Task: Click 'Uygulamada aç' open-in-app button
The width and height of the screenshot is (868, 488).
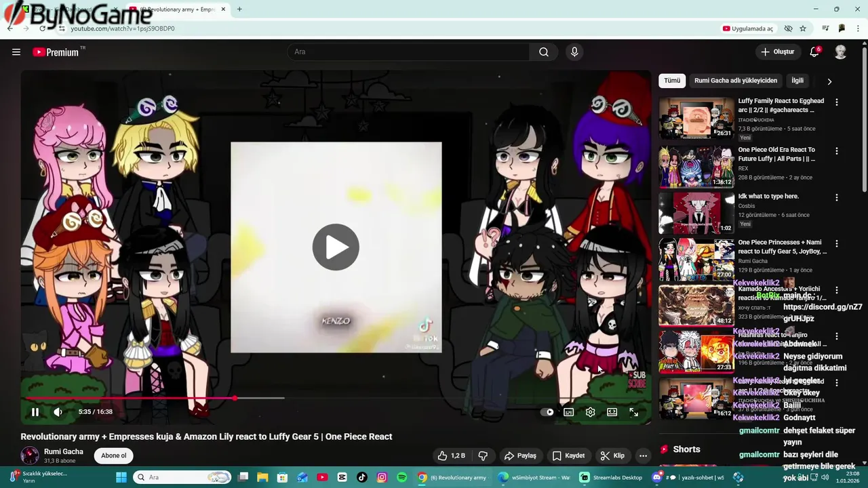Action: (x=748, y=28)
